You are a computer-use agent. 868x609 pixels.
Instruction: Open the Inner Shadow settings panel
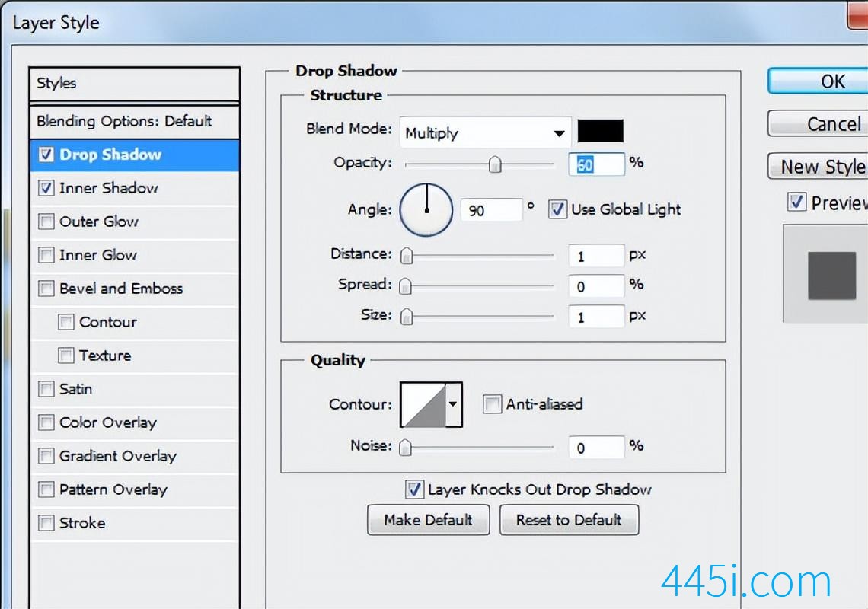[x=108, y=188]
